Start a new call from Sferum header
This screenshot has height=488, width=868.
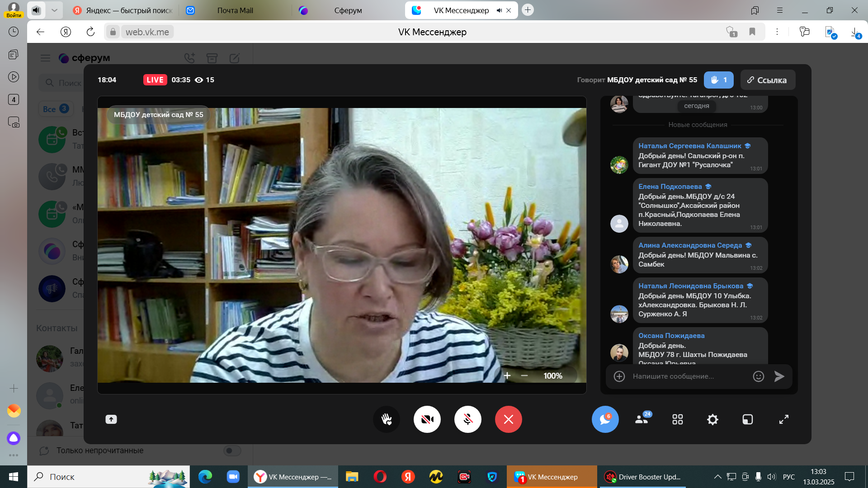[189, 58]
